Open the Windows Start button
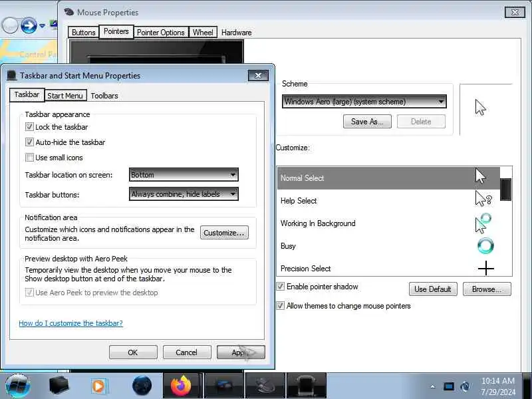 (18, 386)
